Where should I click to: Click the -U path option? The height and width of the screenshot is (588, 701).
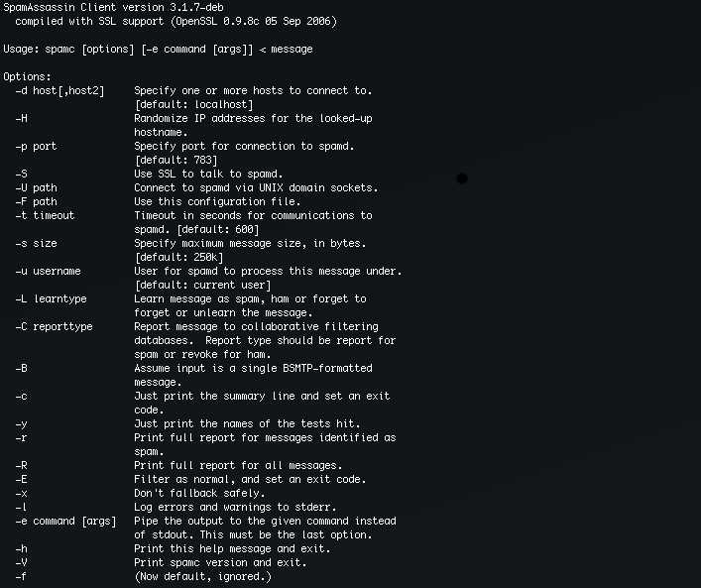(37, 187)
